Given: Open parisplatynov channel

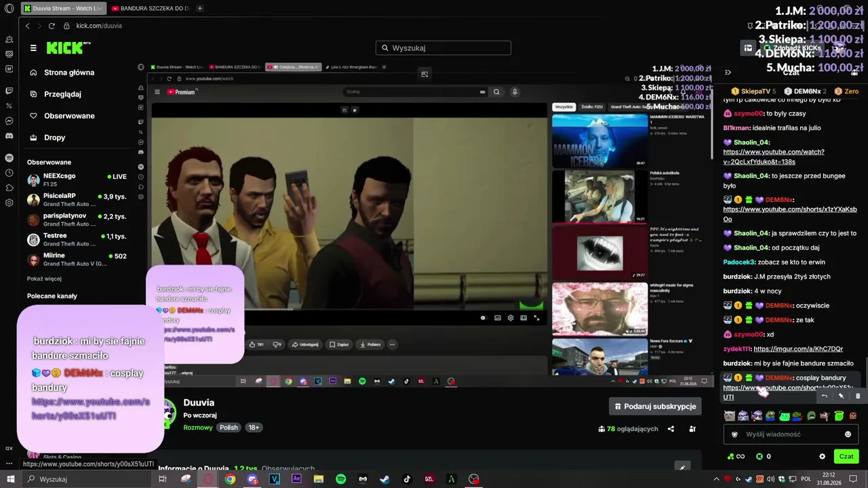Looking at the screenshot, I should [77, 220].
